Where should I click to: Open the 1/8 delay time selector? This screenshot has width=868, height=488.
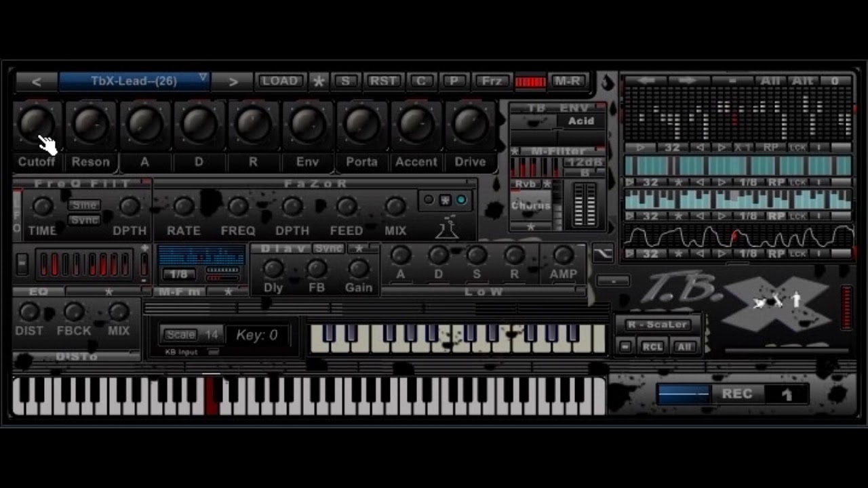(x=179, y=274)
